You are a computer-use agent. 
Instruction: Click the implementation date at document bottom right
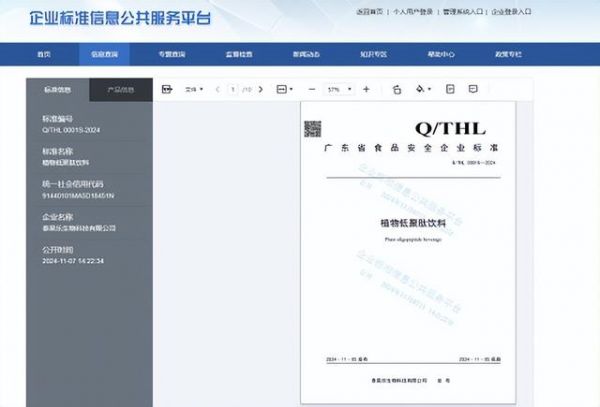click(x=480, y=359)
